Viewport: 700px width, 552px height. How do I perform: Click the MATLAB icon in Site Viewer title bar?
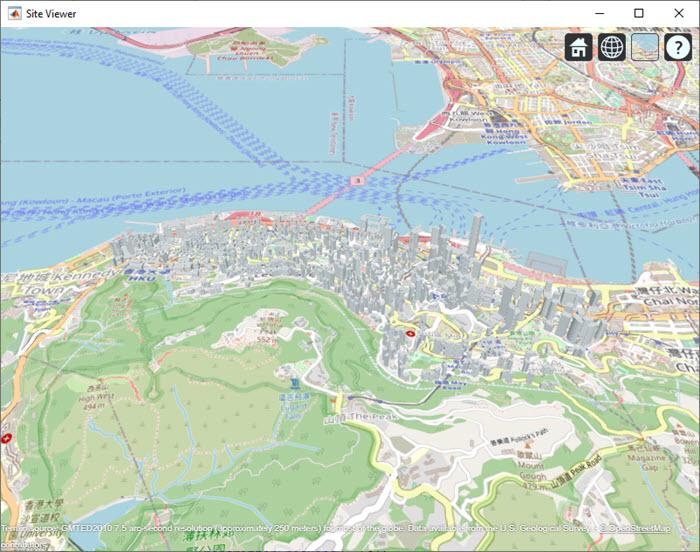tap(15, 13)
